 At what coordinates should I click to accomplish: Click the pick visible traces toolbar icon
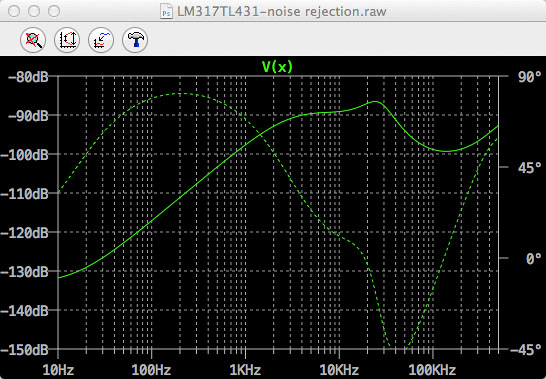(x=101, y=40)
